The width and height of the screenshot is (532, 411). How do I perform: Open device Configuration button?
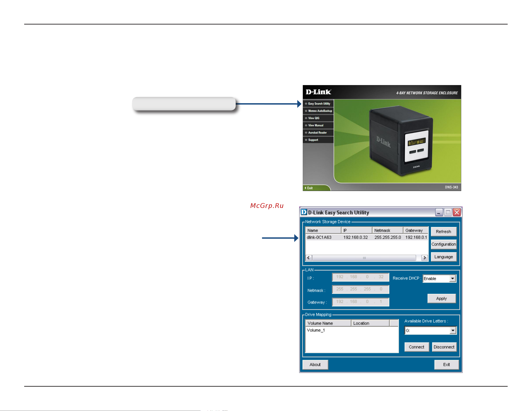443,244
